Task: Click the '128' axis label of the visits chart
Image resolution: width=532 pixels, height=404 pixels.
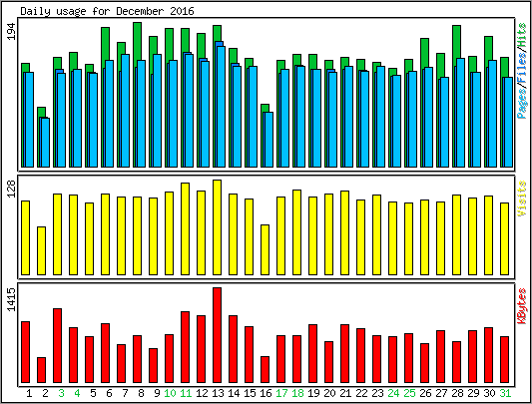Action: tap(12, 189)
